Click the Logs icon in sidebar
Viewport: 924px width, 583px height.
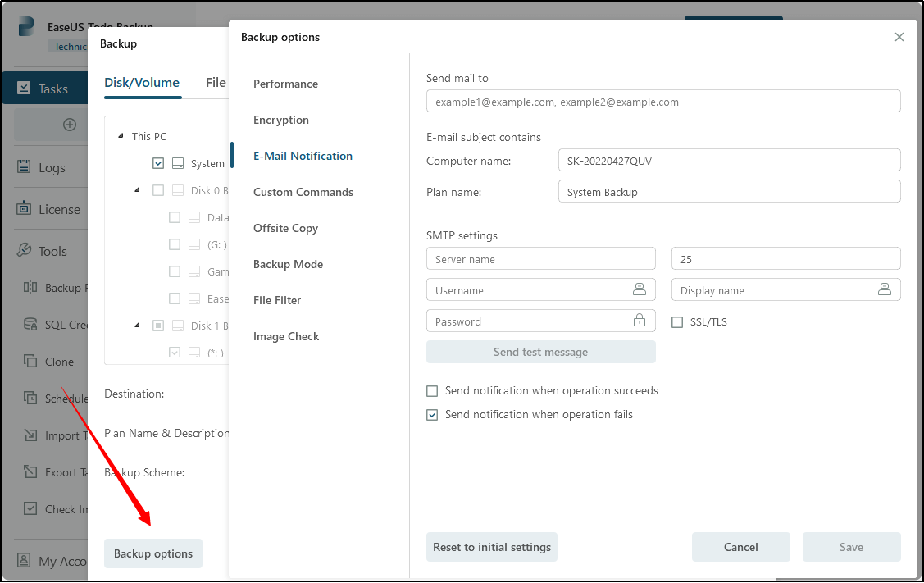24,167
